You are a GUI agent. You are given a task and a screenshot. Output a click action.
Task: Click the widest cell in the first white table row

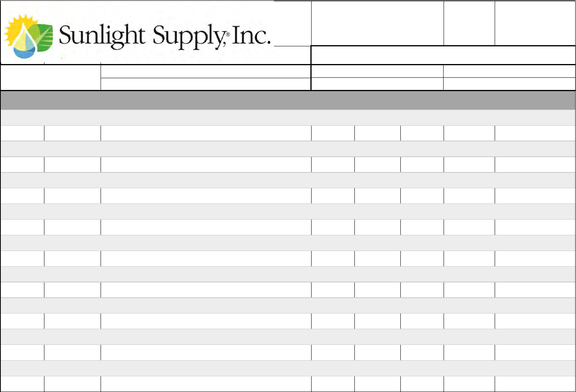pos(205,134)
